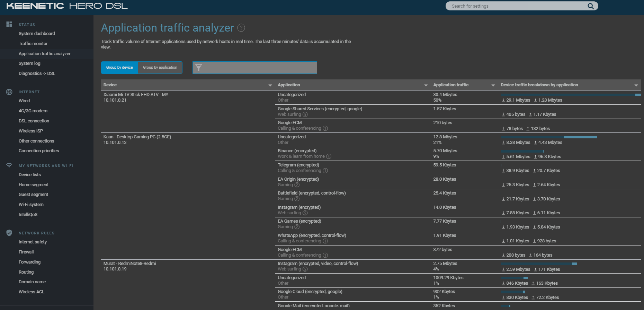Image resolution: width=644 pixels, height=310 pixels.
Task: Open Other connections
Action: 36,141
